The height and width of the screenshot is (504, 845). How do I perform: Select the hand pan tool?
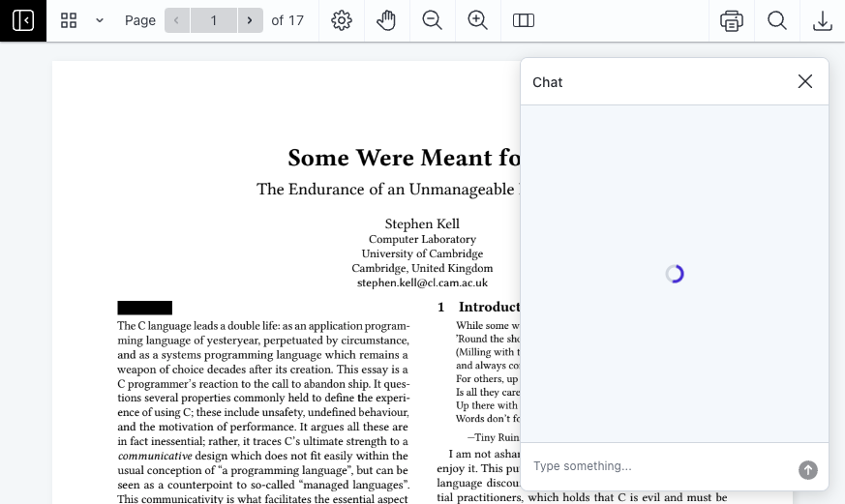pyautogui.click(x=386, y=20)
